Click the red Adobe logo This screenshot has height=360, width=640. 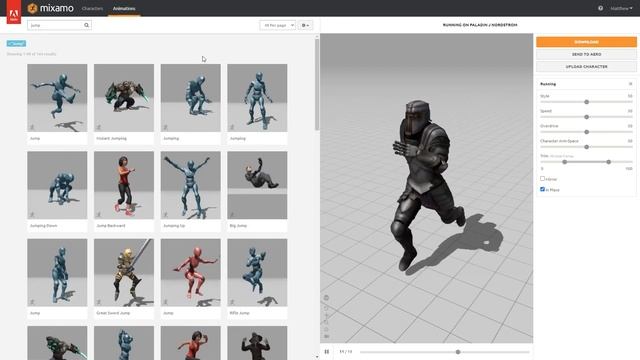coord(13,12)
